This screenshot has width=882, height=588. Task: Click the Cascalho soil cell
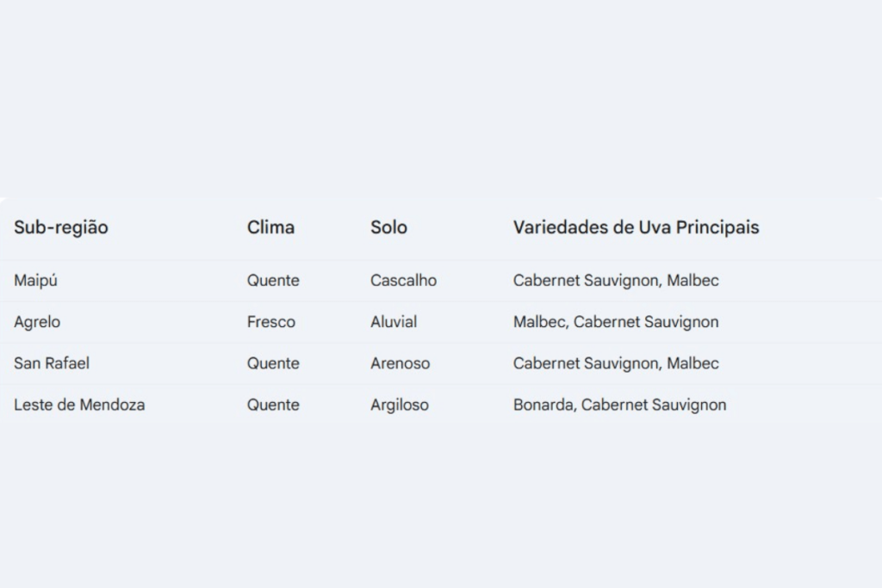(403, 281)
